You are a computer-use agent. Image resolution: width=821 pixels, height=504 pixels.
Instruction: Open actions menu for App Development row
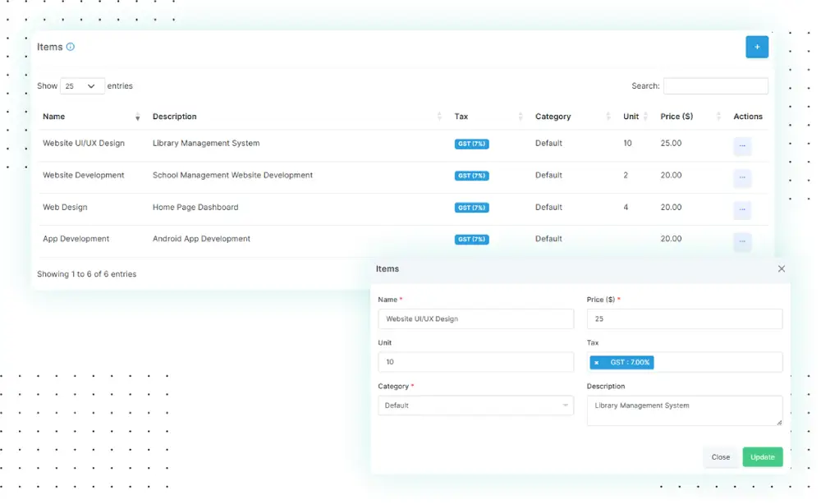click(x=741, y=241)
